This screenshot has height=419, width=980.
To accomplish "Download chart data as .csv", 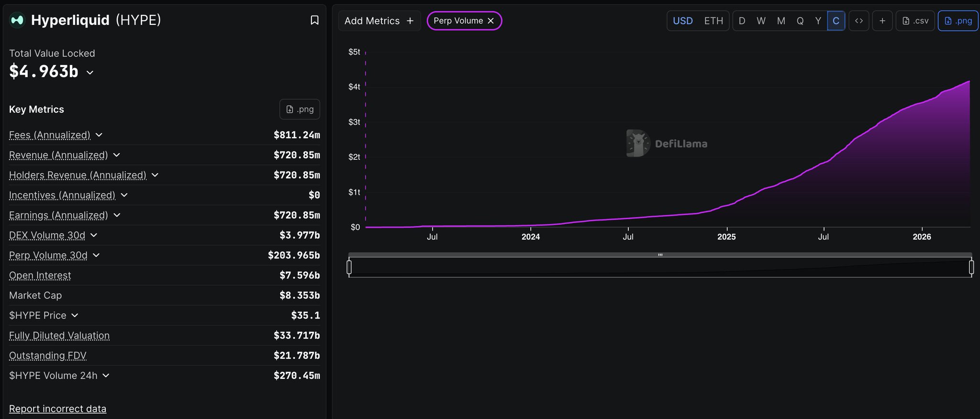I will (915, 21).
